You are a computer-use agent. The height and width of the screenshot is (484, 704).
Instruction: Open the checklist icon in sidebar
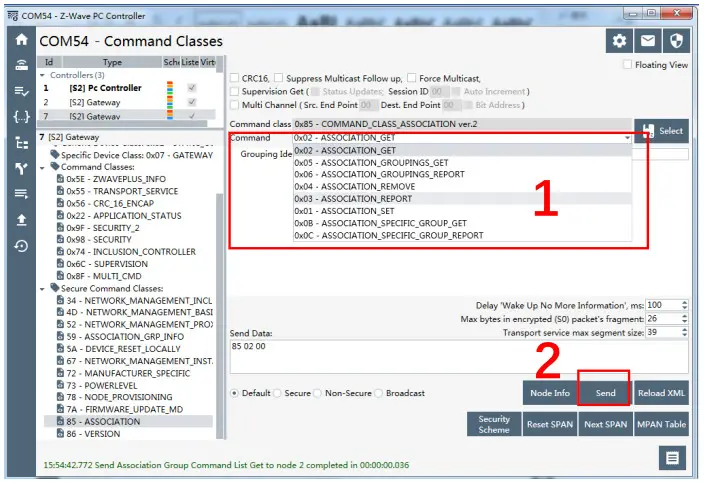pos(21,91)
